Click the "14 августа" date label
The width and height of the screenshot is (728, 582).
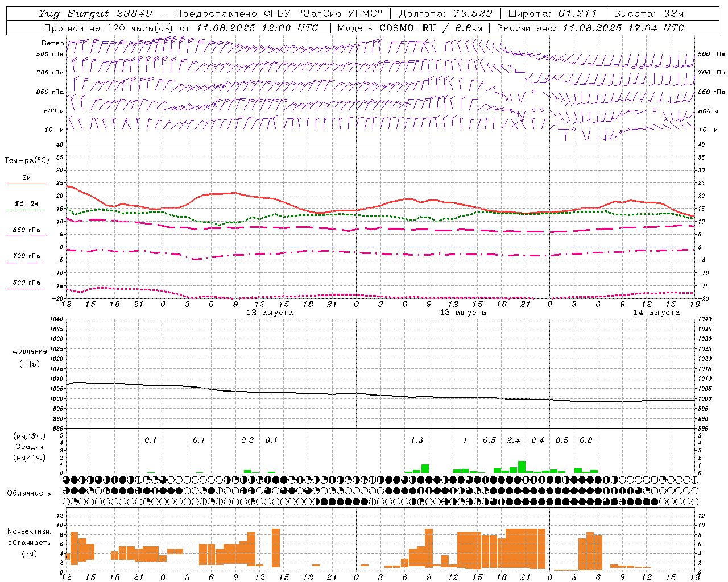pos(656,313)
